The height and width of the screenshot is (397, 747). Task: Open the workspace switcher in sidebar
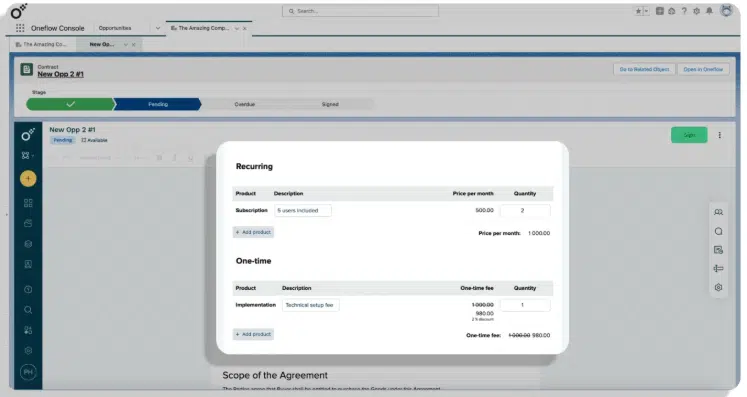(x=27, y=155)
